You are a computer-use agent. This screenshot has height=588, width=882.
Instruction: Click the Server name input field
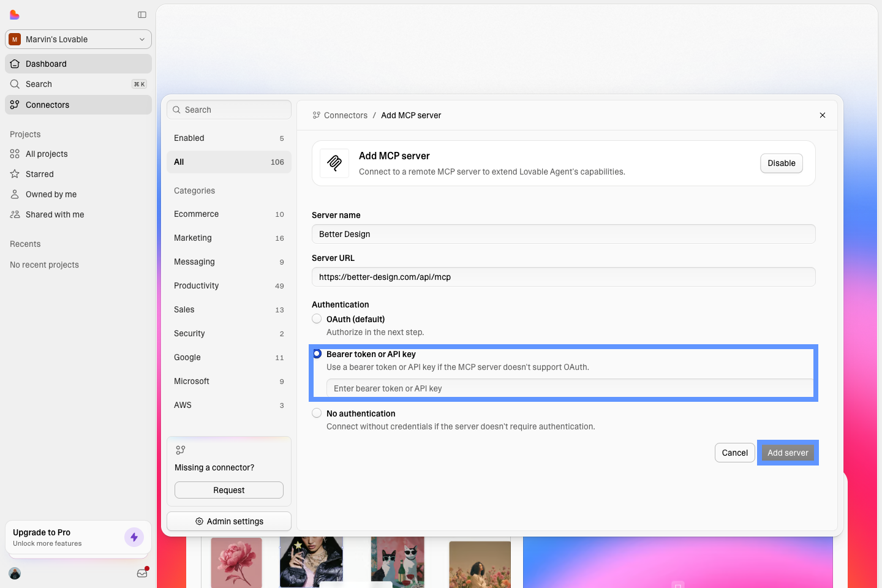point(563,234)
